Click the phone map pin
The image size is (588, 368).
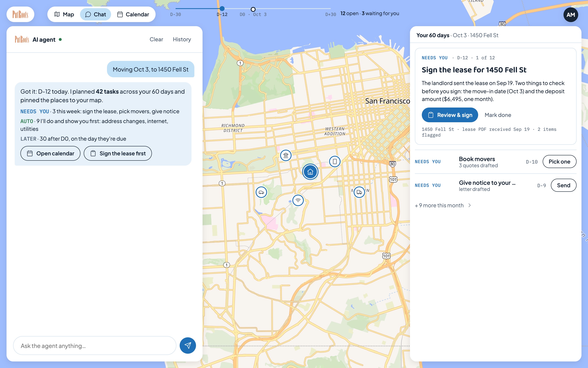(x=335, y=161)
